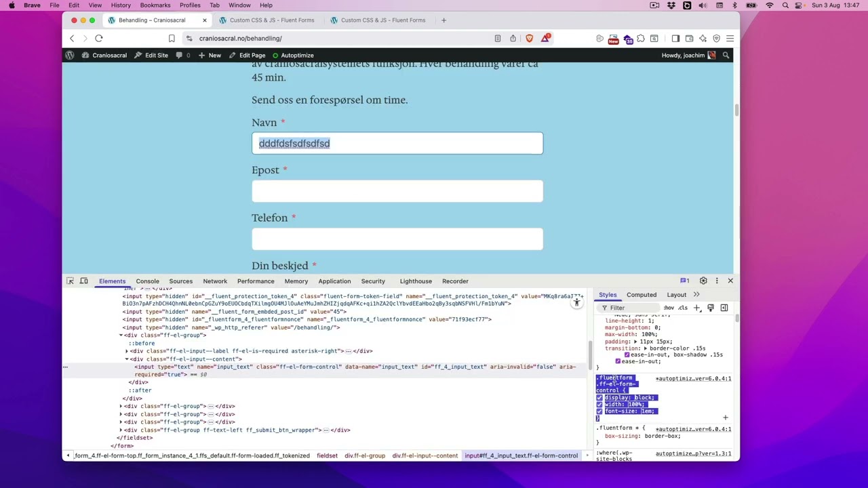
Task: Go back to previous page
Action: (x=72, y=39)
